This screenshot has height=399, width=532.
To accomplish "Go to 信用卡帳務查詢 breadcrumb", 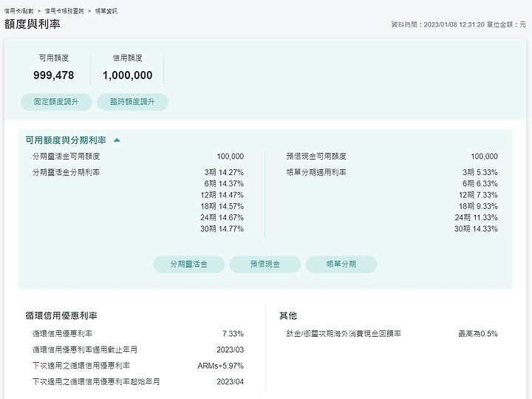I will click(64, 11).
